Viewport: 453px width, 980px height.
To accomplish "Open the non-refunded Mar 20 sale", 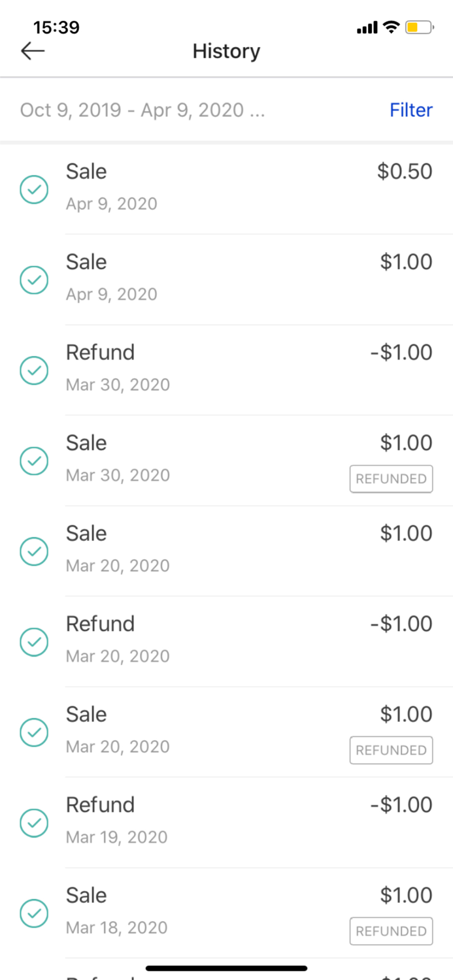I will (x=248, y=549).
